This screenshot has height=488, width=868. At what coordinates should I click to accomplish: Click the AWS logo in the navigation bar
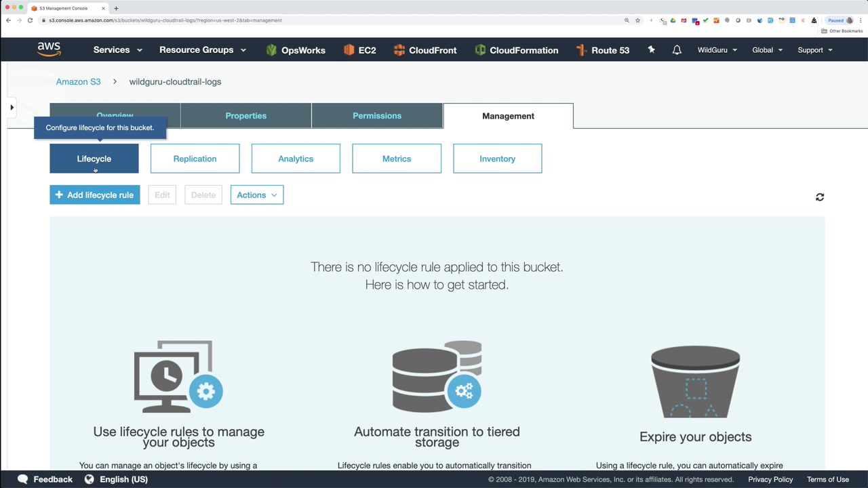(49, 49)
